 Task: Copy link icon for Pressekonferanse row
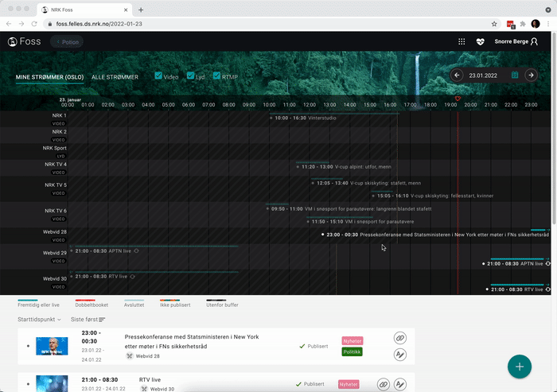click(x=400, y=338)
